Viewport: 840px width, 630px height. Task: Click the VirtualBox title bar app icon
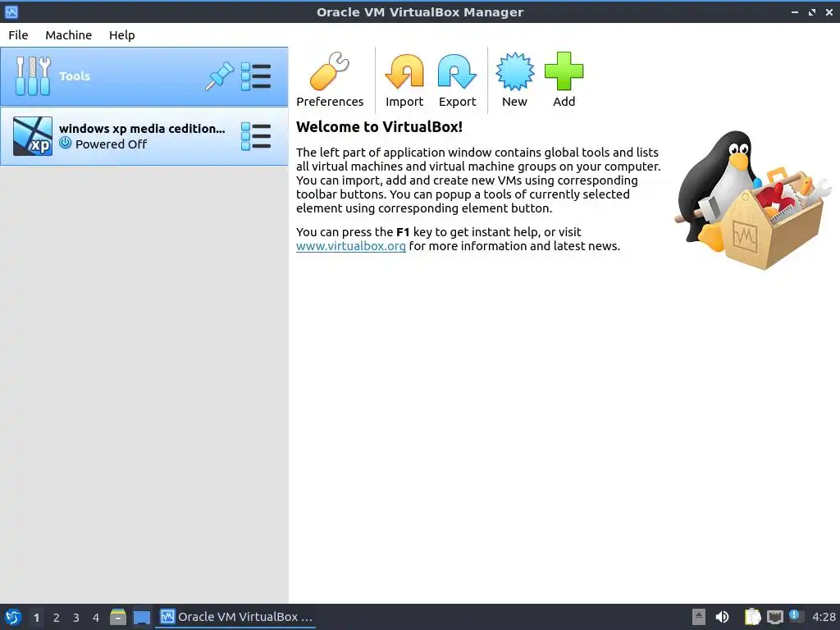coord(11,11)
